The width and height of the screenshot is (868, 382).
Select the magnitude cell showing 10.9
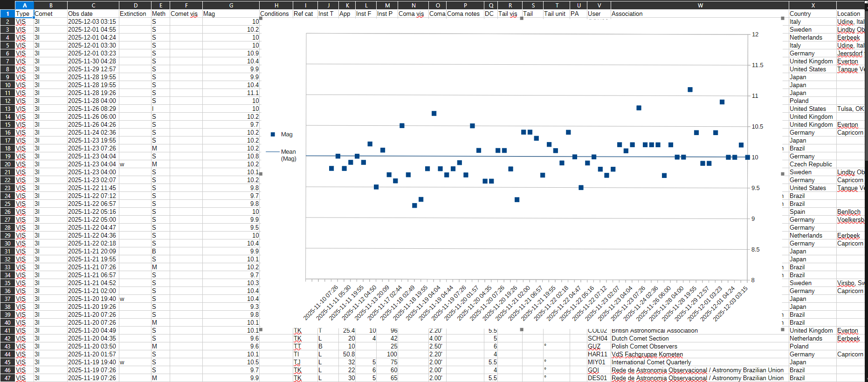click(x=231, y=53)
